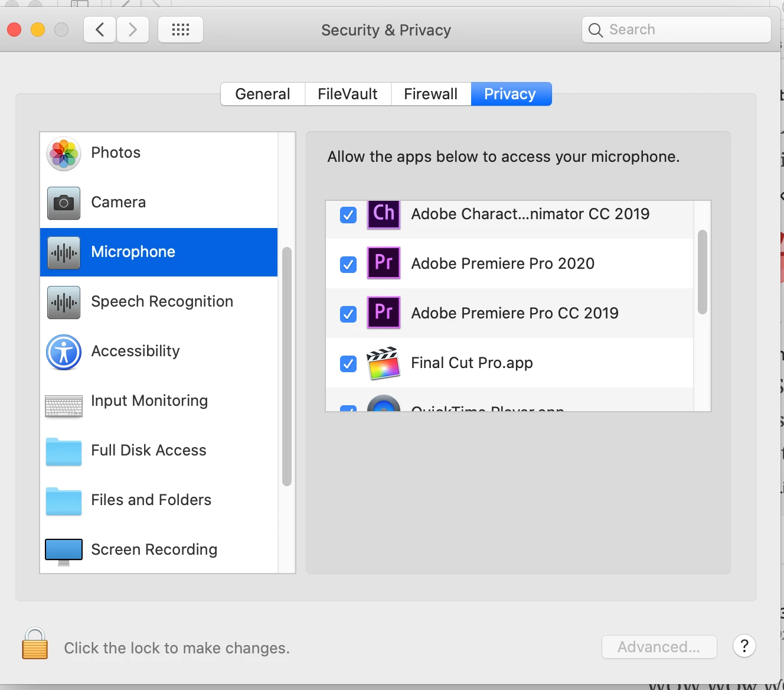The height and width of the screenshot is (690, 784).
Task: Click the search magnifying glass icon
Action: click(596, 30)
